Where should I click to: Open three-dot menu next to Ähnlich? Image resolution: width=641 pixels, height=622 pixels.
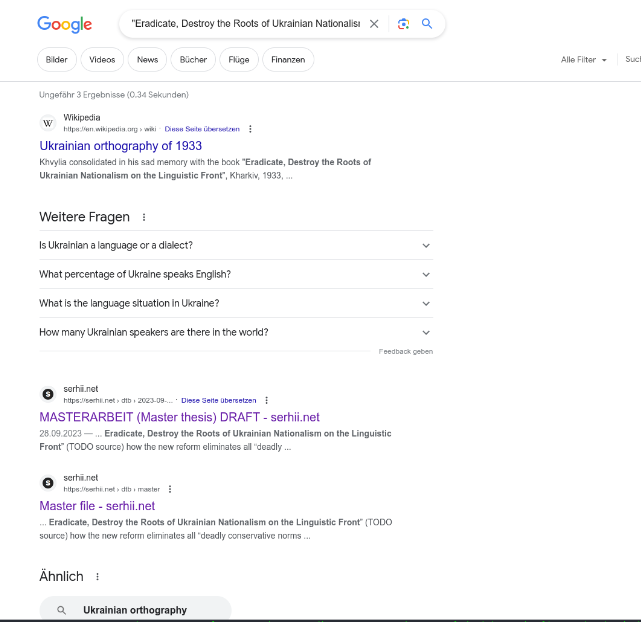pyautogui.click(x=97, y=577)
